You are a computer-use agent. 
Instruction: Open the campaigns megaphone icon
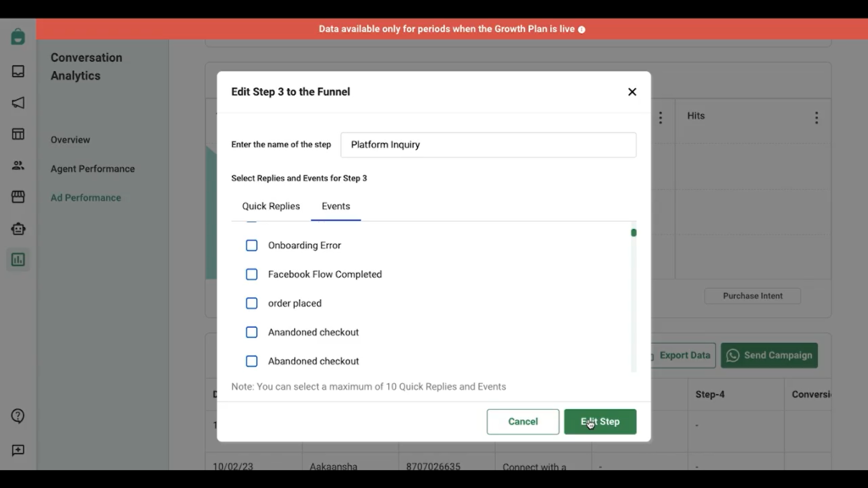point(19,103)
